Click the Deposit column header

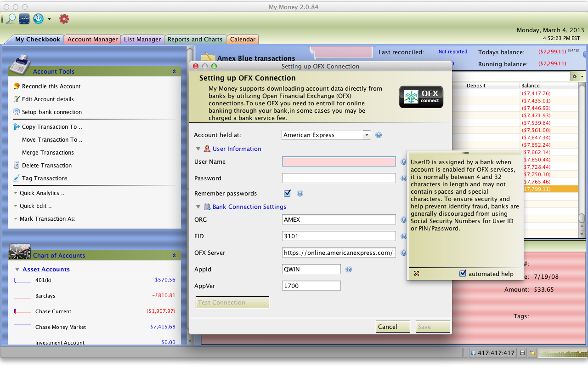(492, 86)
